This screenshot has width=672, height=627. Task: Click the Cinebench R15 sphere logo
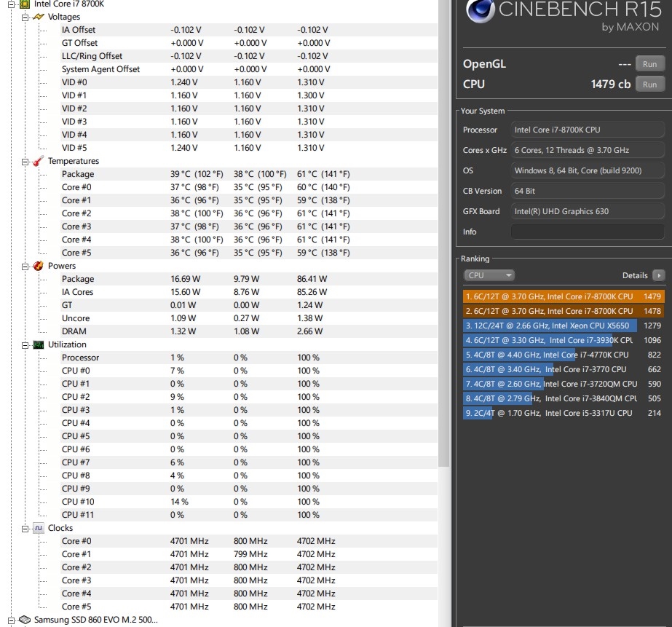point(480,11)
